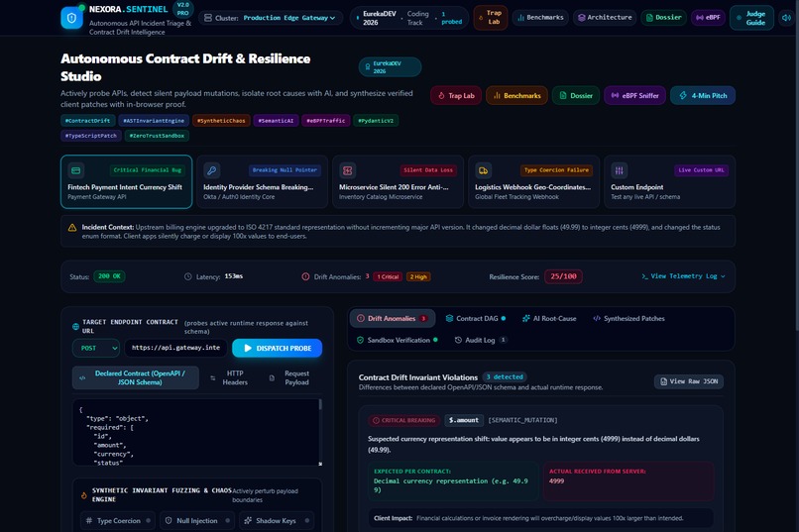Open Dossier in the top navigation bar
This screenshot has height=532, width=799.
click(x=663, y=17)
